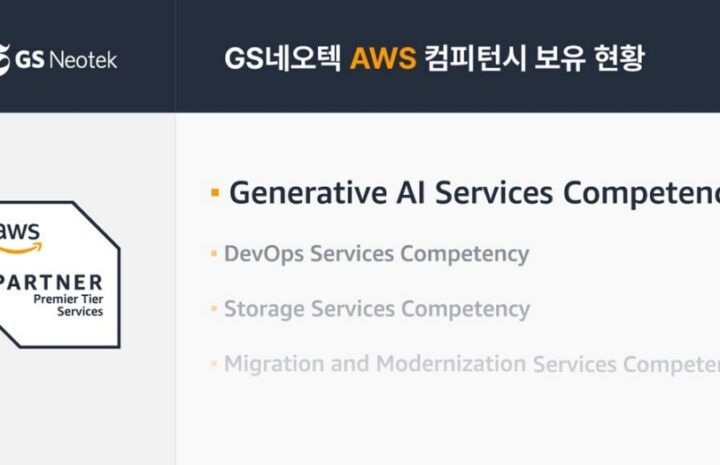Click the empty area below the competency list

coord(448,422)
